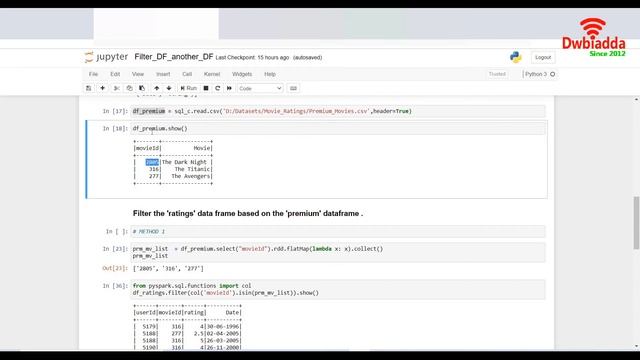The height and width of the screenshot is (360, 640).
Task: Open the Kernel menu
Action: pyautogui.click(x=212, y=74)
